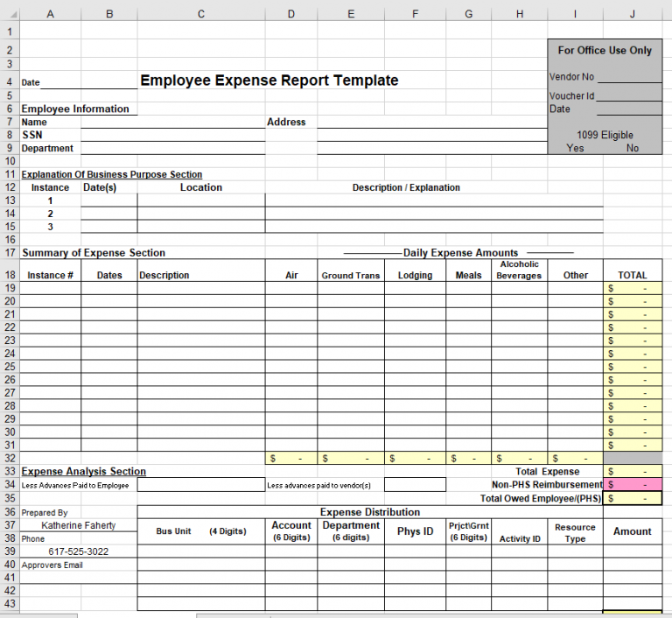Select No under 1099 Eligible

[x=632, y=148]
